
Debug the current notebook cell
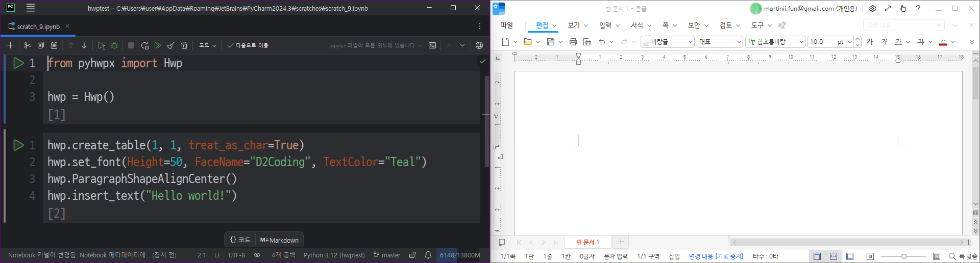coord(114,45)
